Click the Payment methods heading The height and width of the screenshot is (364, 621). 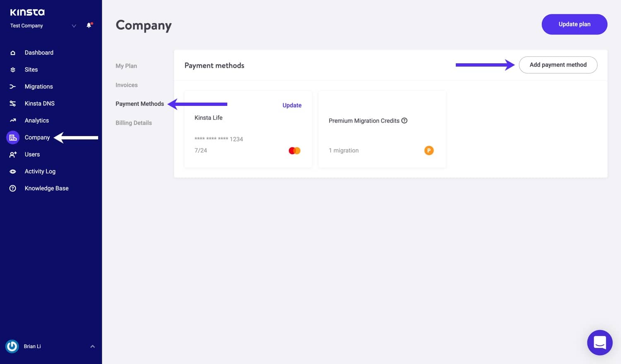tap(214, 65)
